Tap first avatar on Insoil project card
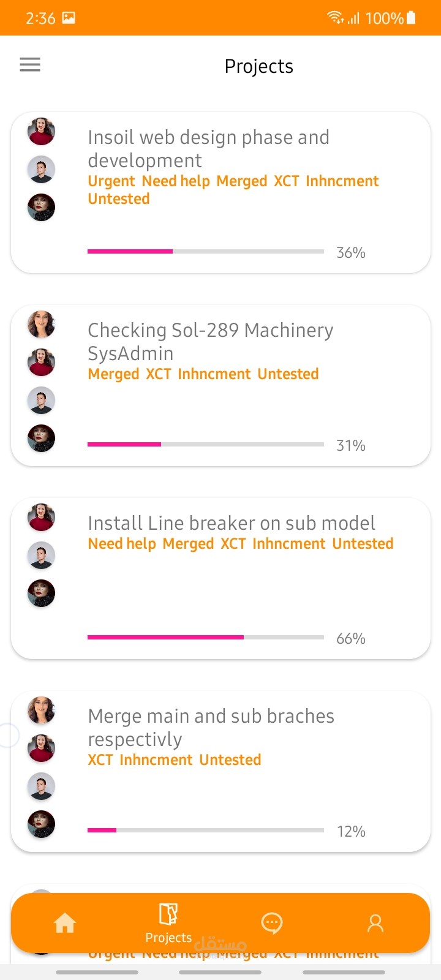Viewport: 441px width, 980px height. [x=41, y=132]
